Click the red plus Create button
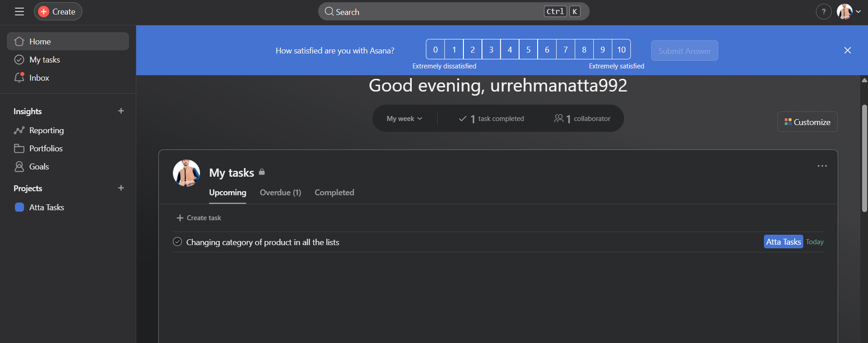The height and width of the screenshot is (343, 868). tap(58, 12)
